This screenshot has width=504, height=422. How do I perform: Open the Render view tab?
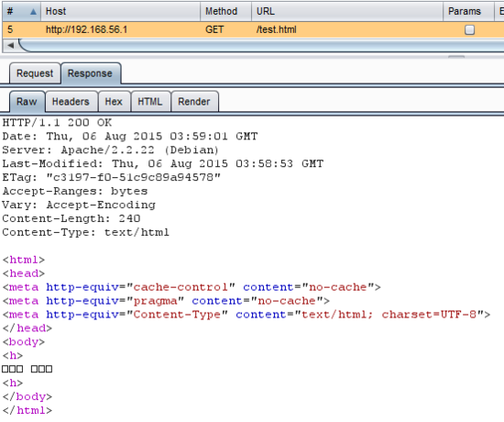tap(194, 102)
